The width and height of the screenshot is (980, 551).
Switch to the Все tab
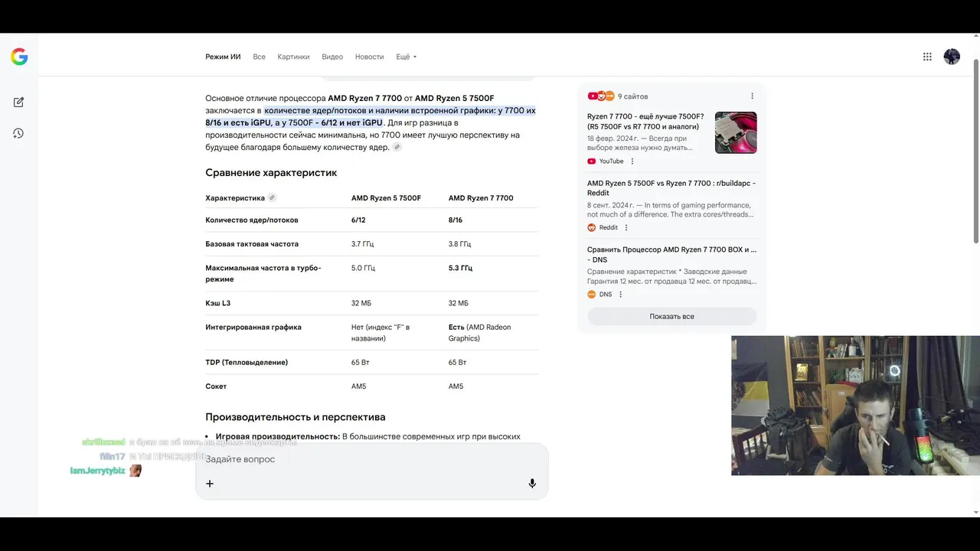click(259, 57)
